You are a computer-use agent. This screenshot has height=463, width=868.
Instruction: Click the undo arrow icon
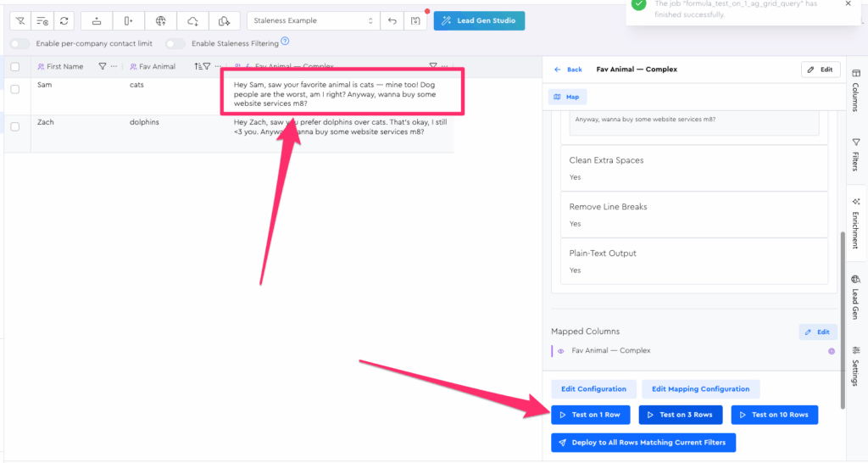(x=392, y=20)
